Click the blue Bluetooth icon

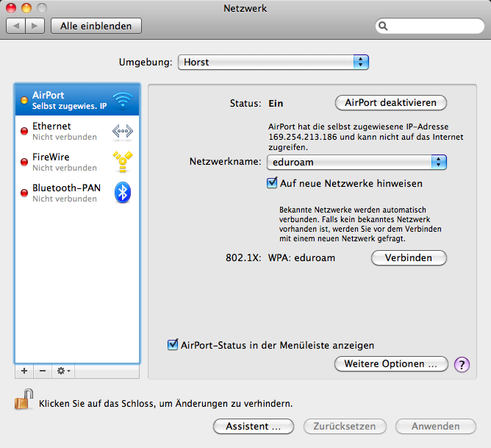coord(123,192)
